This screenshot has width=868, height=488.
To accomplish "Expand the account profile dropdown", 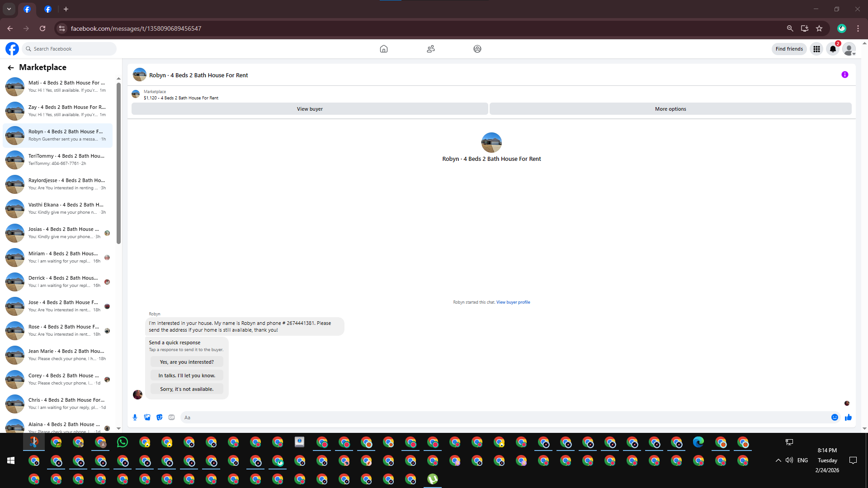I will click(x=849, y=49).
